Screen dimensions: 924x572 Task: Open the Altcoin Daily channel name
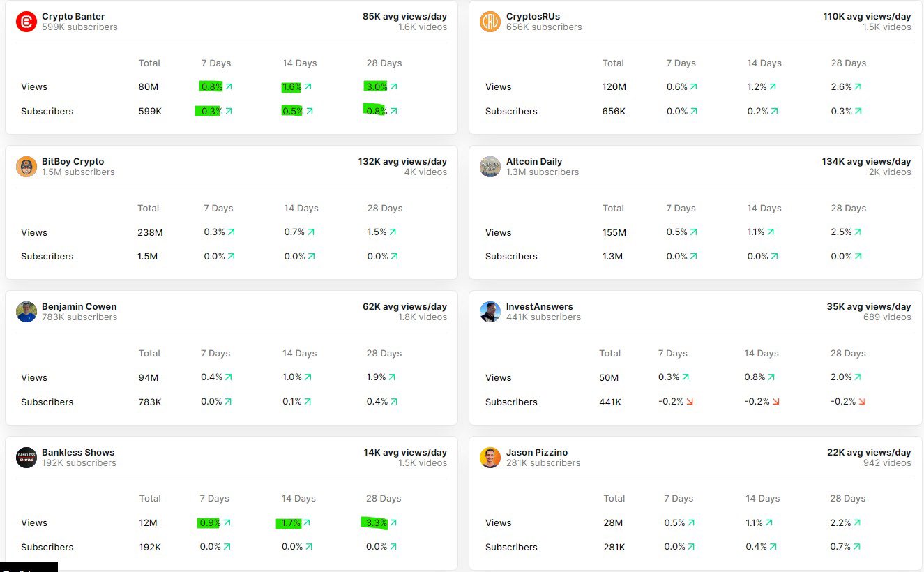tap(534, 162)
